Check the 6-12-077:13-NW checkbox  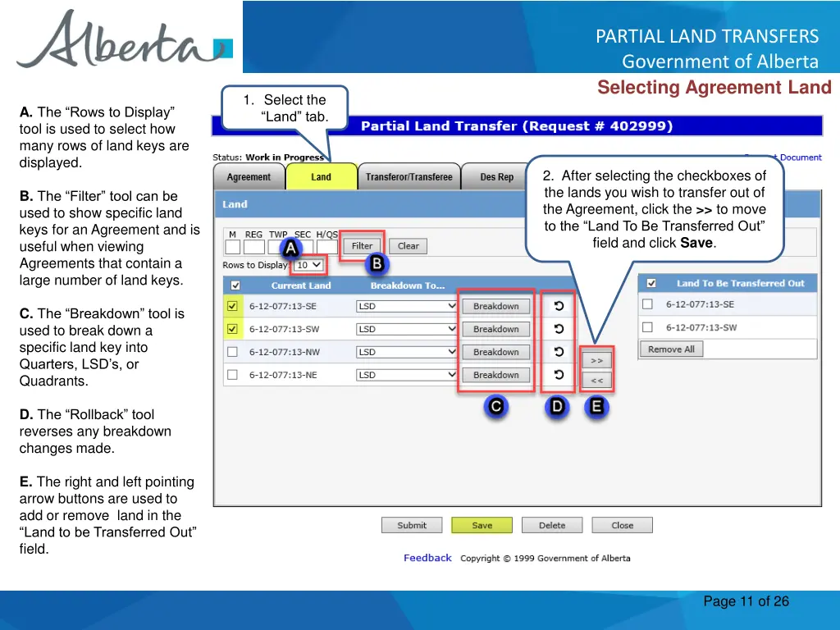point(232,352)
